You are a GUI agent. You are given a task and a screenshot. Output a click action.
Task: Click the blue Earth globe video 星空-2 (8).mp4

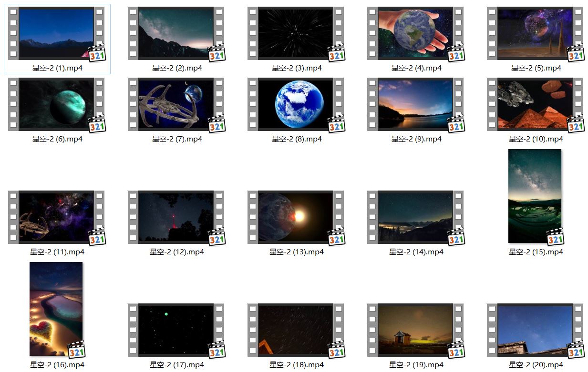[x=296, y=104]
